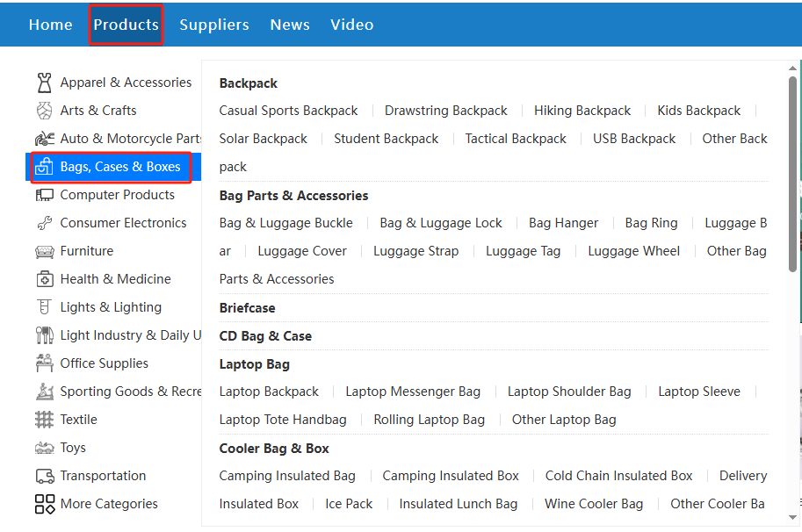Open Laptop Messenger Bag link

pyautogui.click(x=413, y=392)
